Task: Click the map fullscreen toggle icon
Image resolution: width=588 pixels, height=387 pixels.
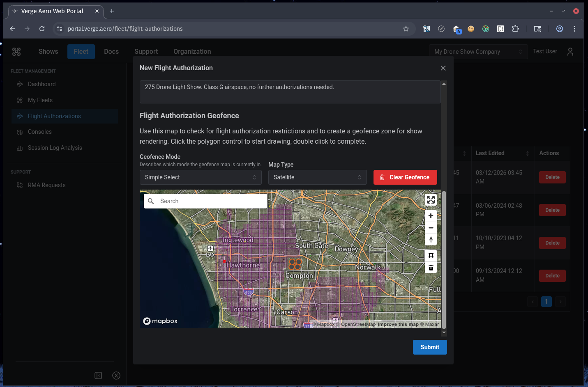Action: click(x=431, y=200)
